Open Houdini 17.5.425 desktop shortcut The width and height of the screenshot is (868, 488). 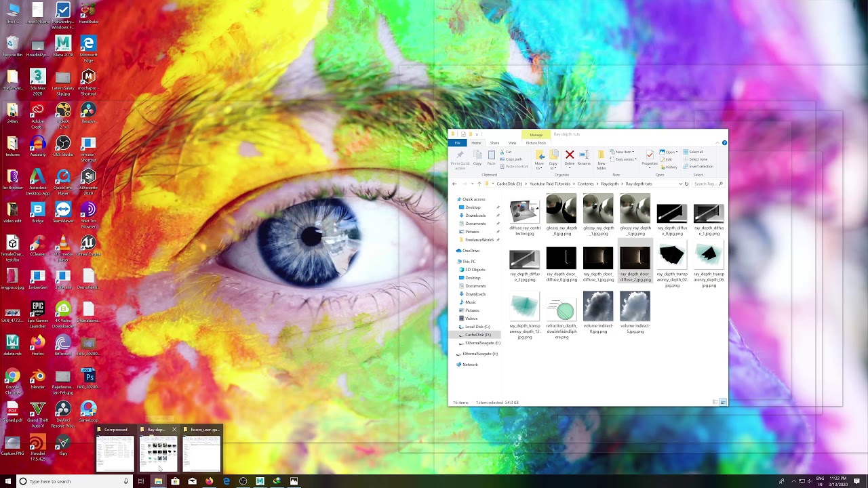[38, 447]
